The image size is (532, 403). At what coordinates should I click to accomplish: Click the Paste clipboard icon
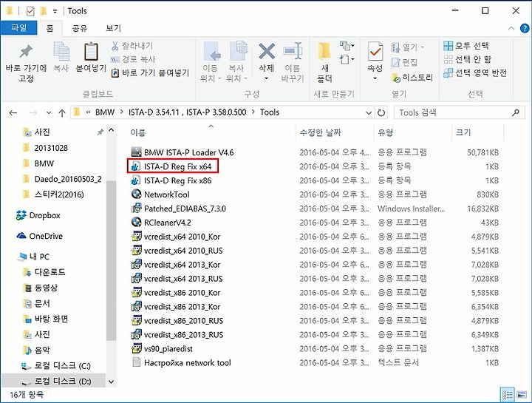91,51
